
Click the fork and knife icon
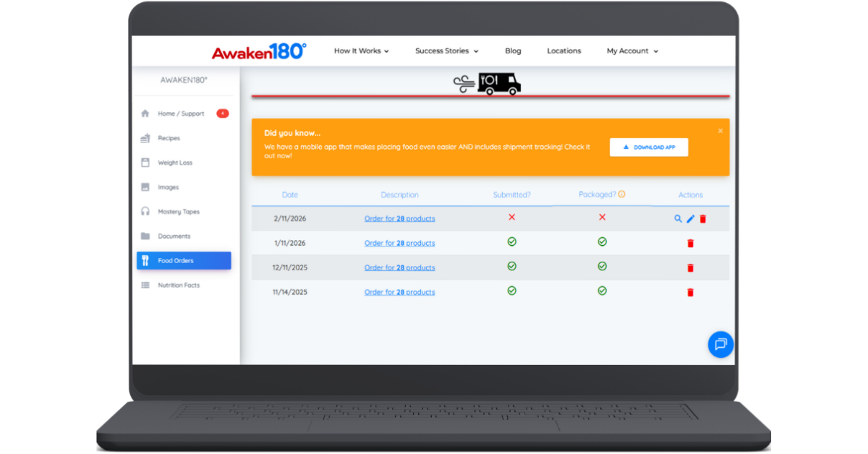click(145, 261)
